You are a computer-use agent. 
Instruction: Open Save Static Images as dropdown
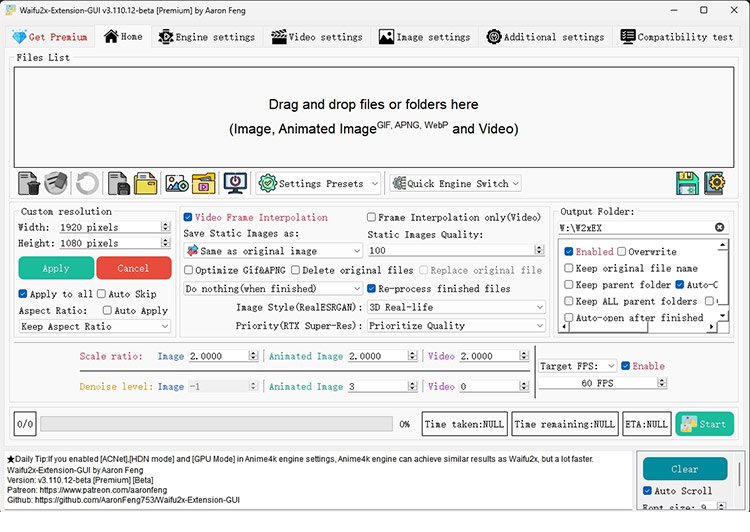pyautogui.click(x=273, y=251)
